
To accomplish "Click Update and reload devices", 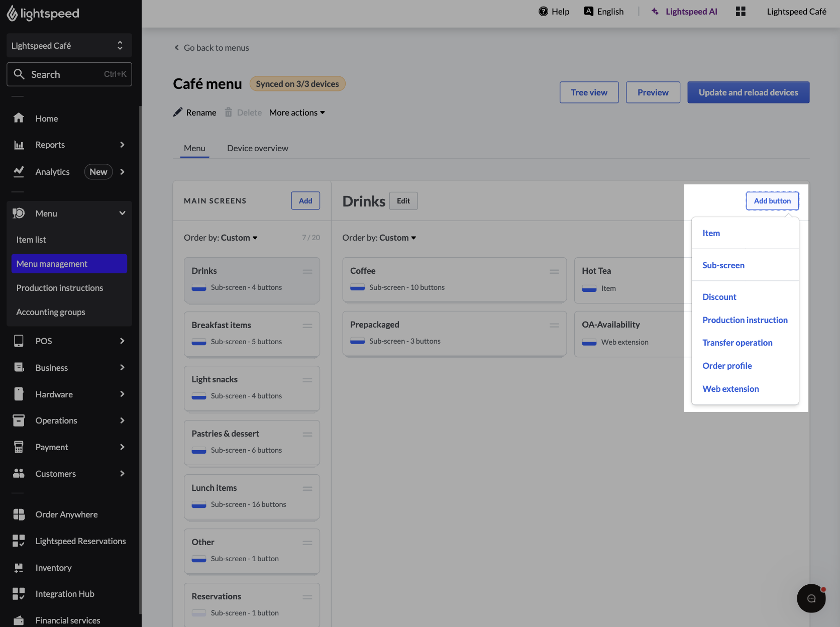I will point(748,92).
